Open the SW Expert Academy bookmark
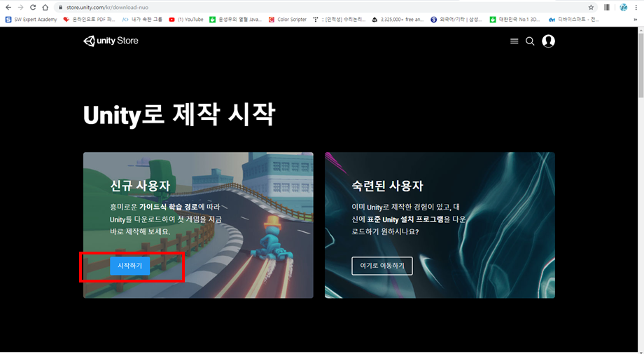Screen dimensions: 644x354 31,20
